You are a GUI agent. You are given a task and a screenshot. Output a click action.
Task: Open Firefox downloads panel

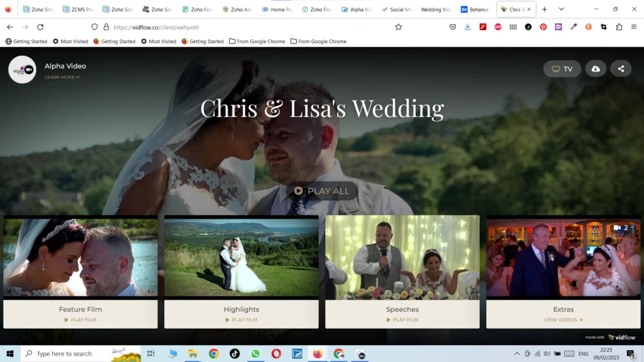[x=467, y=28]
